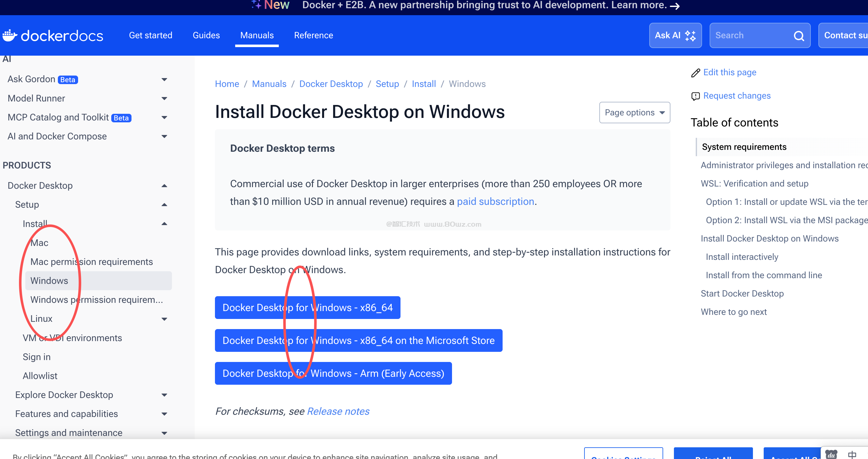Open the Reference nav tab

pos(313,35)
